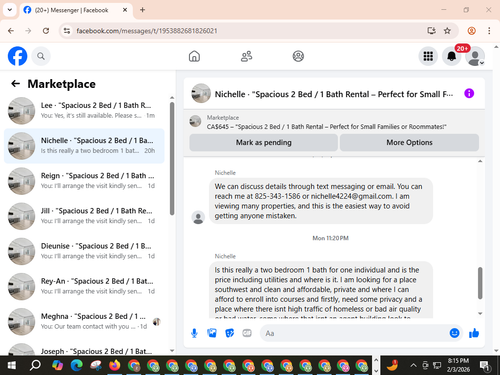Open Windows taskbar search

35,365
